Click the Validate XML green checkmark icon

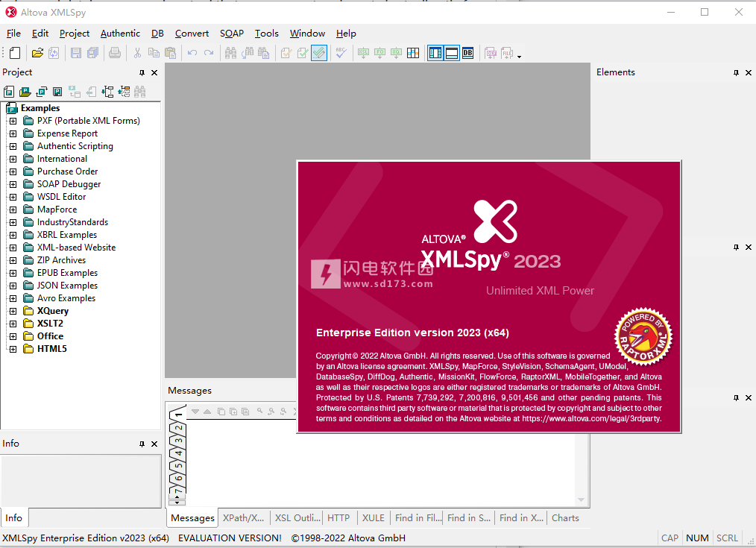(302, 52)
